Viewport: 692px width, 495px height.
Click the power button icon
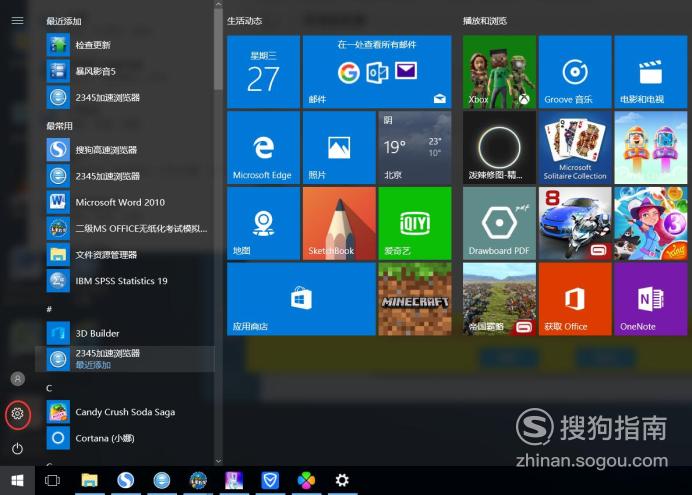pyautogui.click(x=18, y=449)
